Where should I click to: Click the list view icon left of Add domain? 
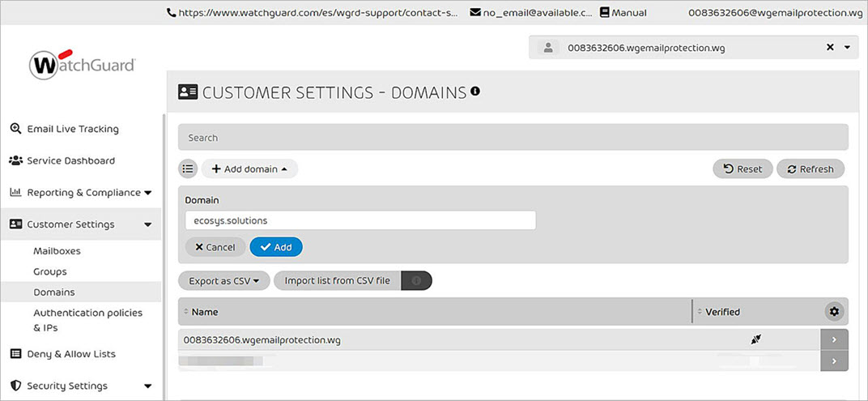pos(188,169)
